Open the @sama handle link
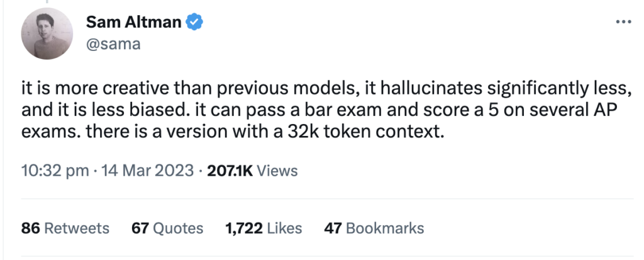 click(x=113, y=43)
